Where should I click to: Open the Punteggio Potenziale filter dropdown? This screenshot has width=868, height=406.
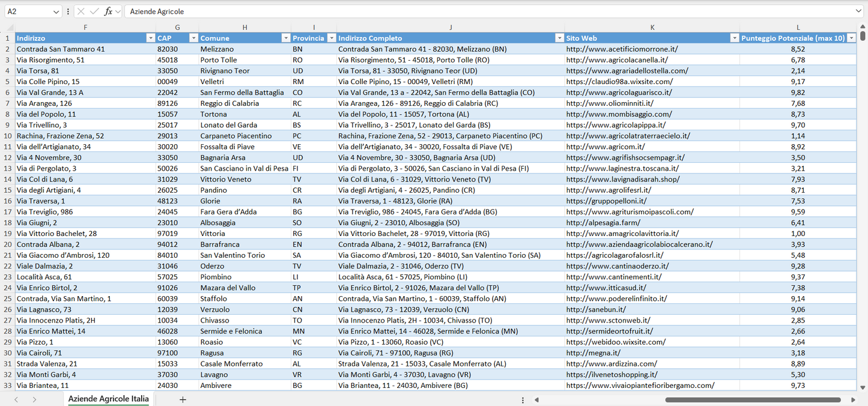(852, 37)
